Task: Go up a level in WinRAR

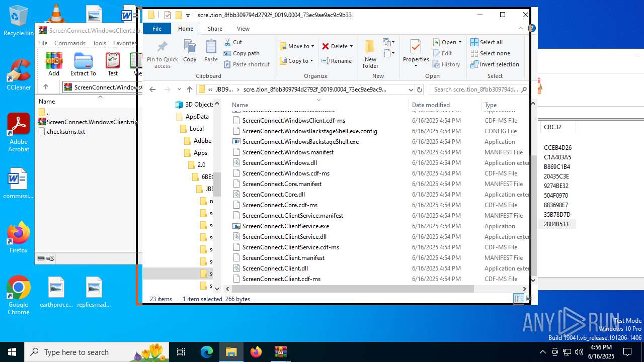Action: [x=46, y=87]
